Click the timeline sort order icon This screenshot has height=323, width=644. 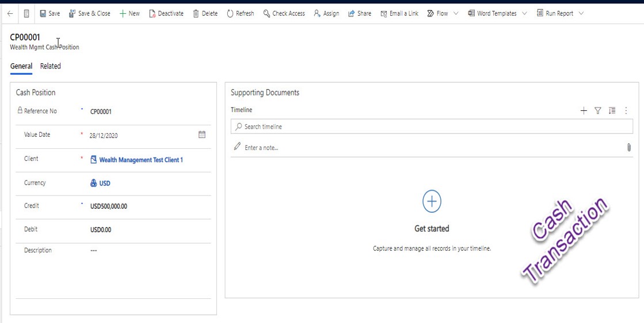tap(612, 110)
